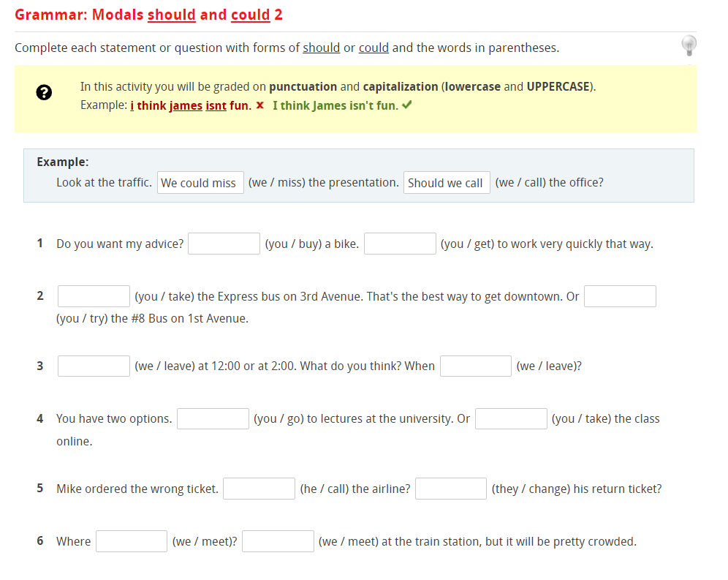Click the example field 'Should we call'
Image resolution: width=728 pixels, height=580 pixels.
click(x=447, y=183)
